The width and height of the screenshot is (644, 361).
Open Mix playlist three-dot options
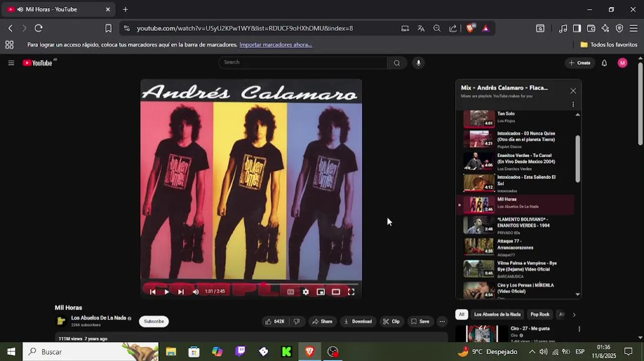[573, 104]
